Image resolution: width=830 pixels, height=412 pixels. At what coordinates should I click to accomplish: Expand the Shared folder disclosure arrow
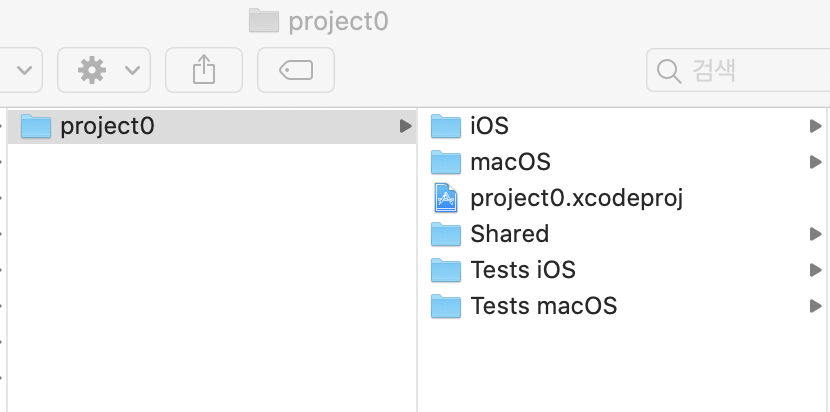pos(816,234)
